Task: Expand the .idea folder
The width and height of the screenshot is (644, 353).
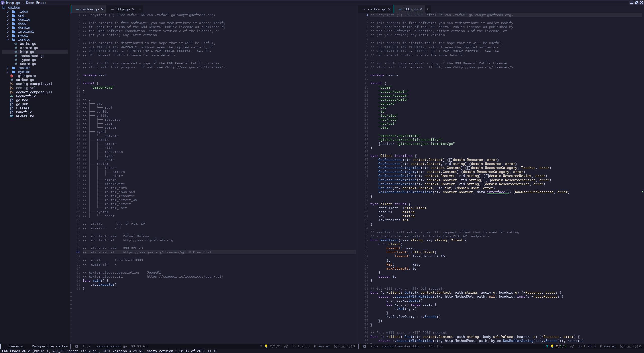Action: tap(8, 11)
